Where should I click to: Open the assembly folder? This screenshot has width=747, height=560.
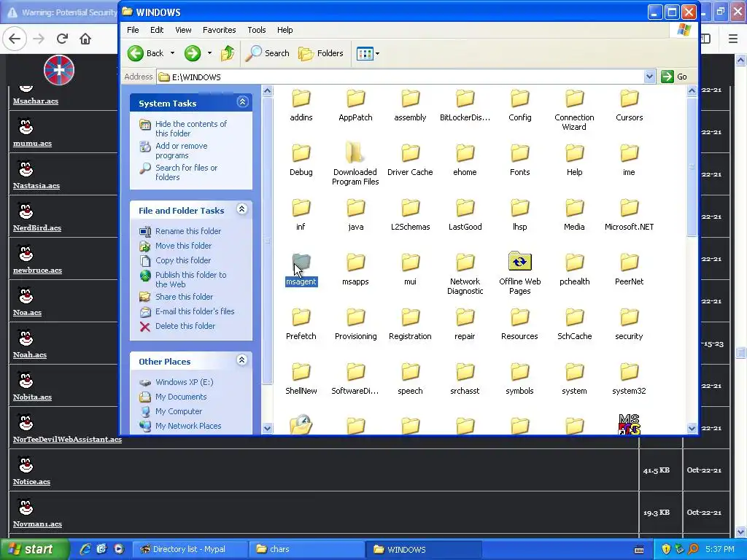click(x=410, y=106)
